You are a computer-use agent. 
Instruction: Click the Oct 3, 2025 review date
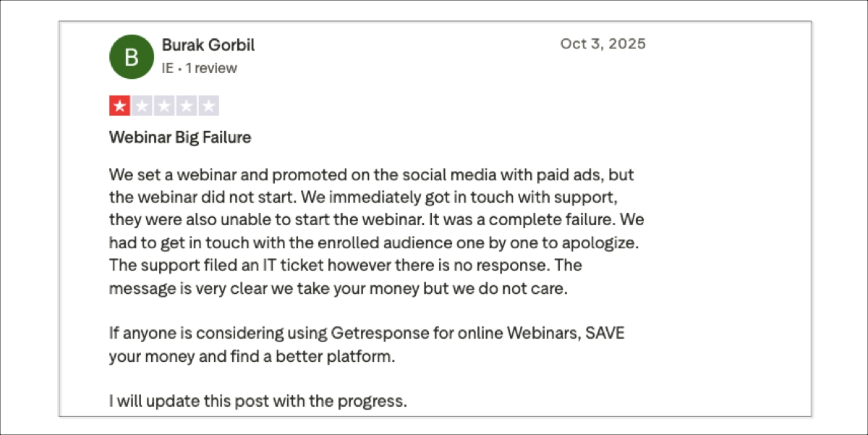[603, 43]
